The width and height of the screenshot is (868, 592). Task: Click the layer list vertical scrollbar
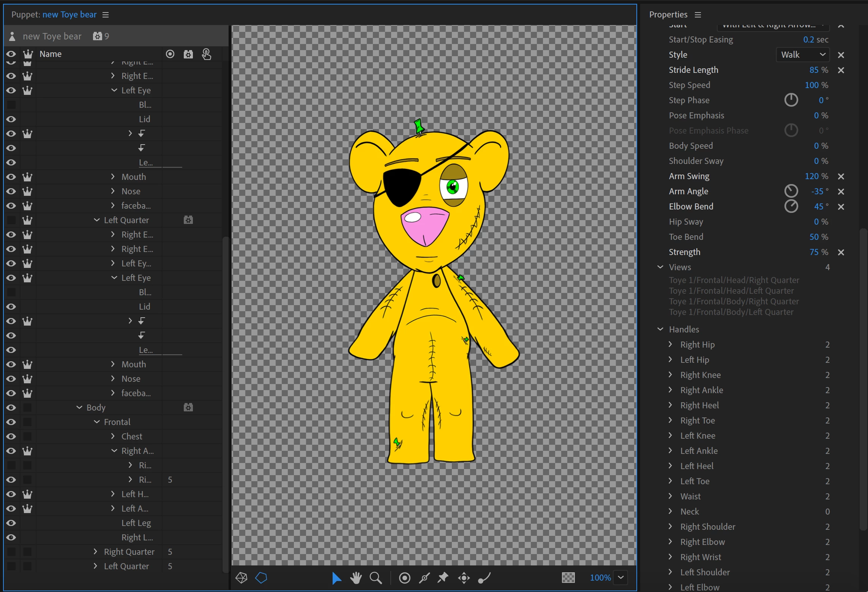(x=226, y=404)
